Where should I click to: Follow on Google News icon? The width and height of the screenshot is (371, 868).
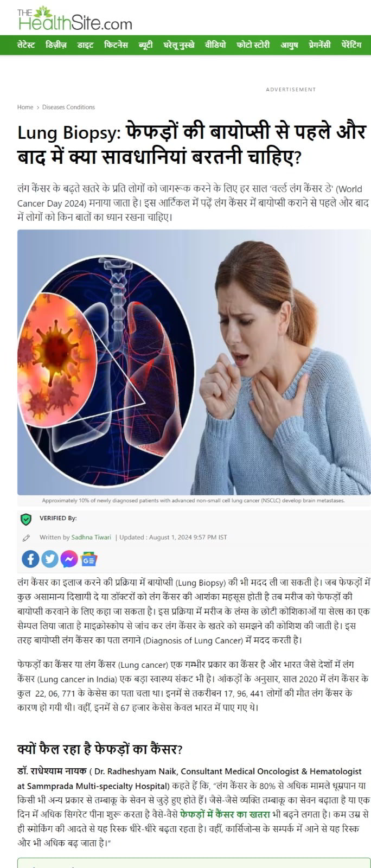click(x=88, y=559)
